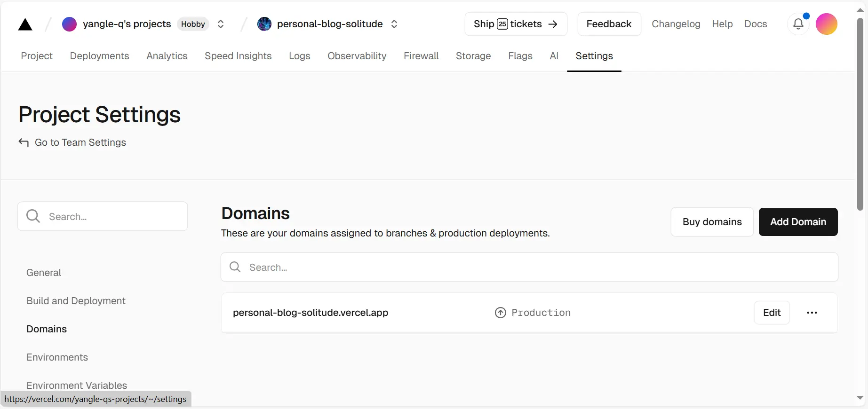This screenshot has width=868, height=409.
Task: Open the Help link
Action: tap(722, 24)
